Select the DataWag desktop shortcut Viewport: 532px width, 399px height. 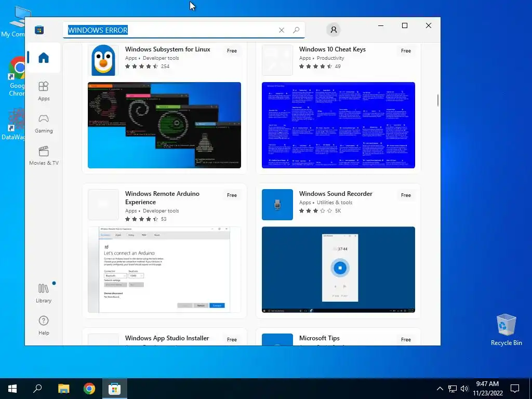pos(14,124)
